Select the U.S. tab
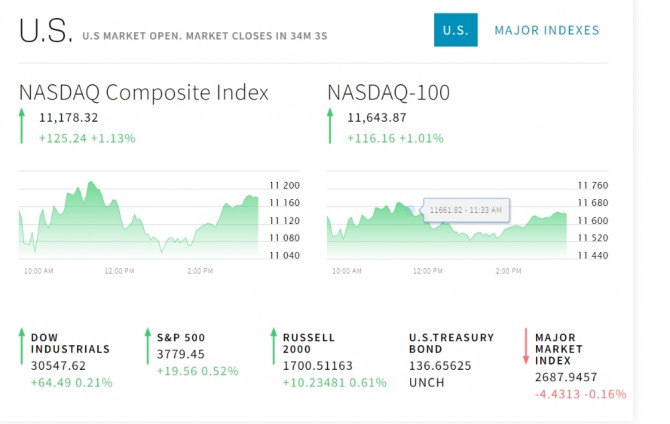The width and height of the screenshot is (670, 424). pyautogui.click(x=456, y=30)
